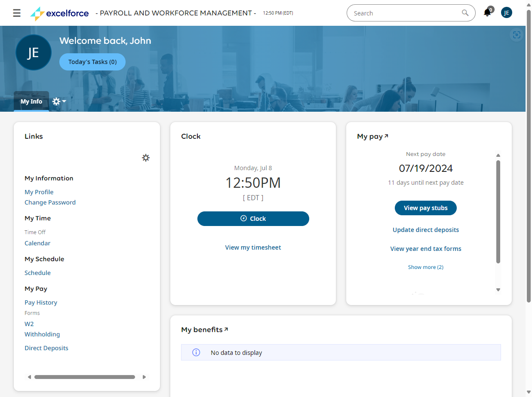Click View pay stubs

[x=425, y=208]
